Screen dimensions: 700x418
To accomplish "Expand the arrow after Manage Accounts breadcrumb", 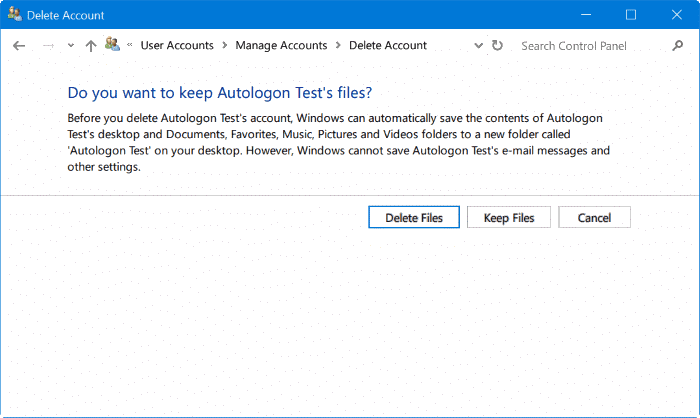I will (338, 46).
